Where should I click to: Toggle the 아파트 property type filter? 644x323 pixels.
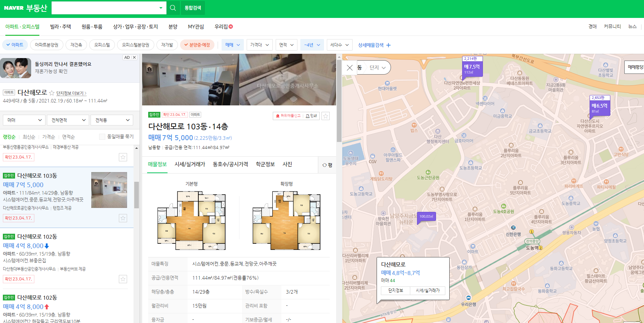(x=15, y=45)
